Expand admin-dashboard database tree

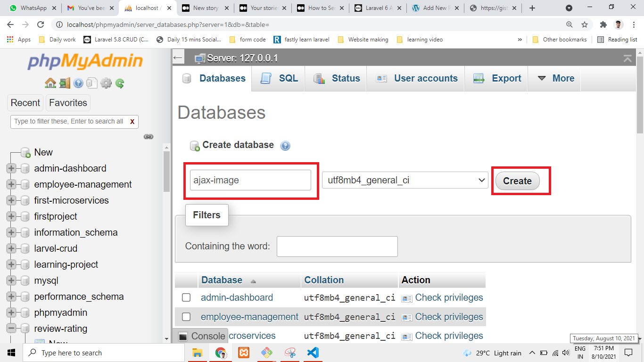[11, 168]
